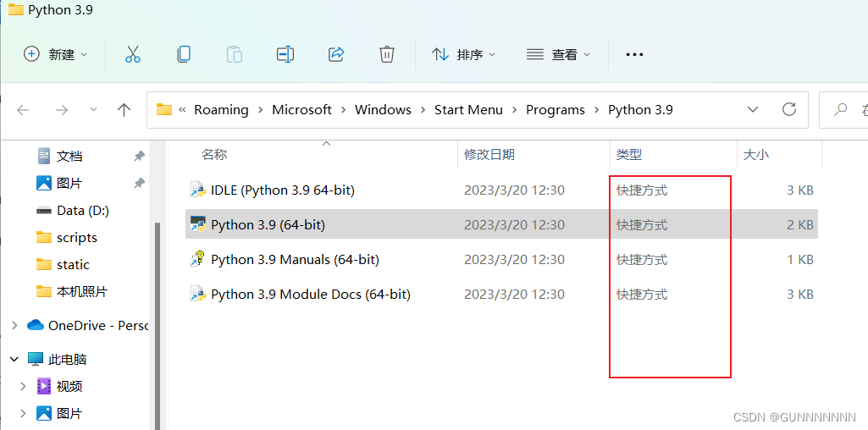This screenshot has width=868, height=430.
Task: Click Programs in the address path
Action: tap(556, 109)
